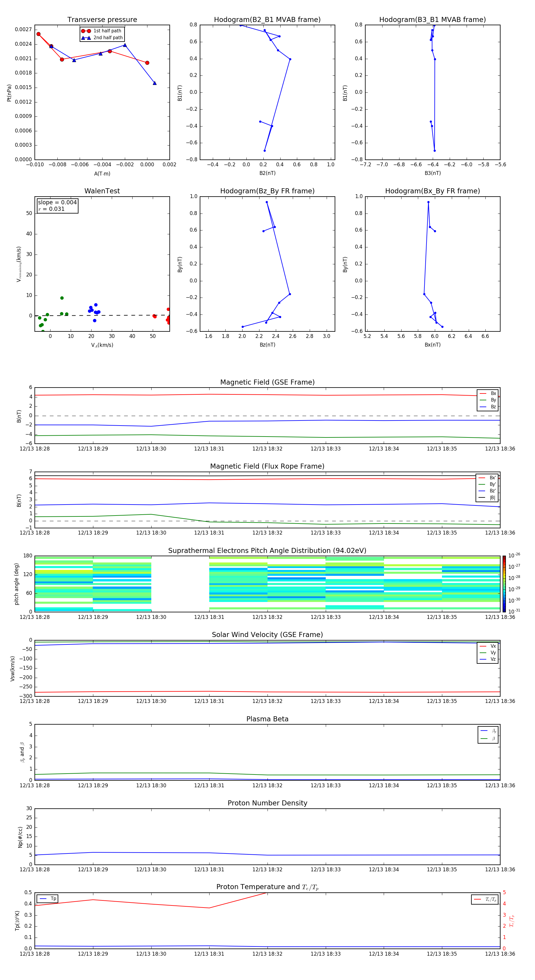The image size is (535, 980).
Task: Click the '12/13 18:30' tick under GSE Magnetic Field
Action: pos(151,448)
